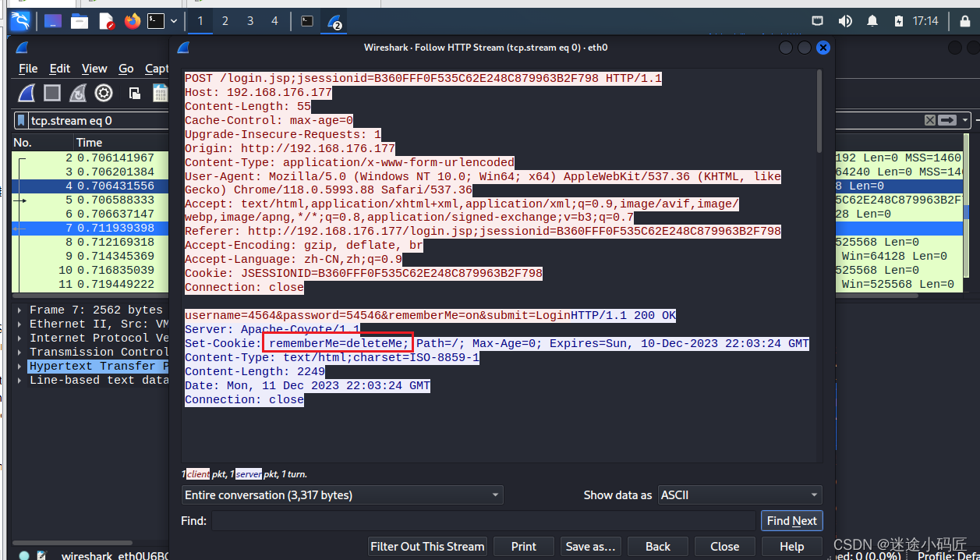Open the display filter history dropdown

[x=966, y=120]
